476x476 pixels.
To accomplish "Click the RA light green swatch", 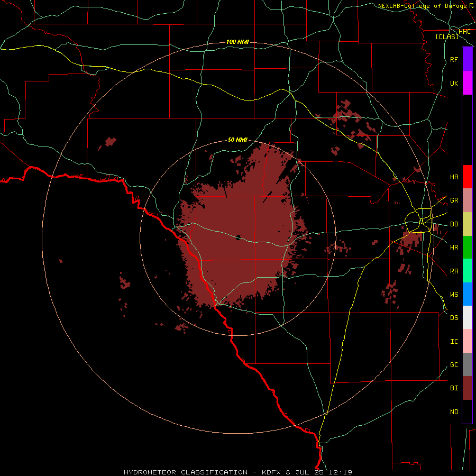I will [x=467, y=271].
